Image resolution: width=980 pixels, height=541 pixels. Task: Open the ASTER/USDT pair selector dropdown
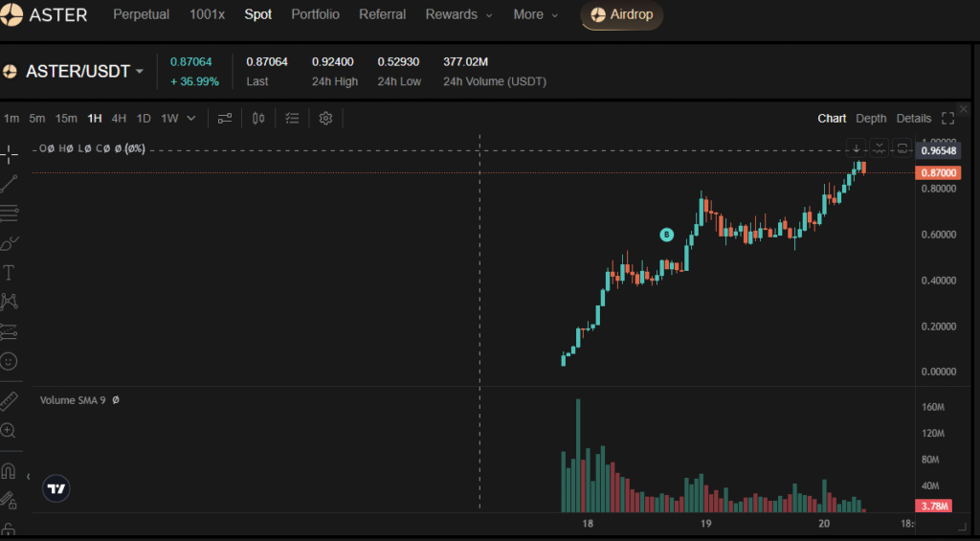(x=140, y=71)
